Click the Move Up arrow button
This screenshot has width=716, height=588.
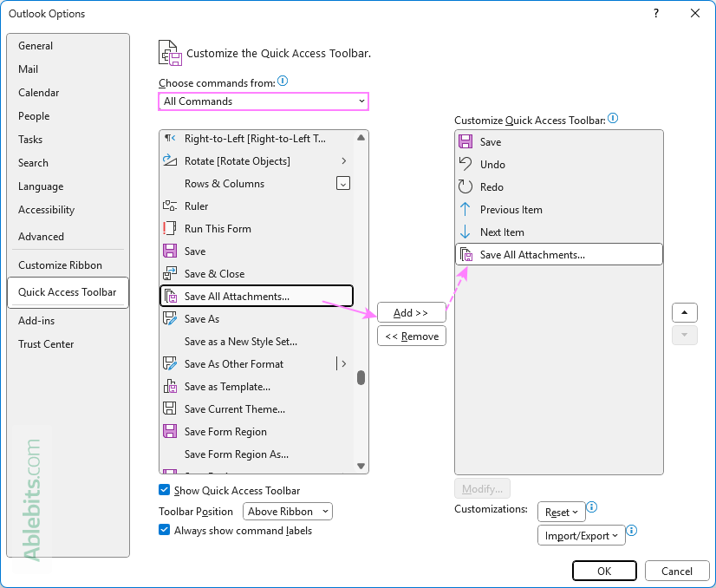click(684, 312)
